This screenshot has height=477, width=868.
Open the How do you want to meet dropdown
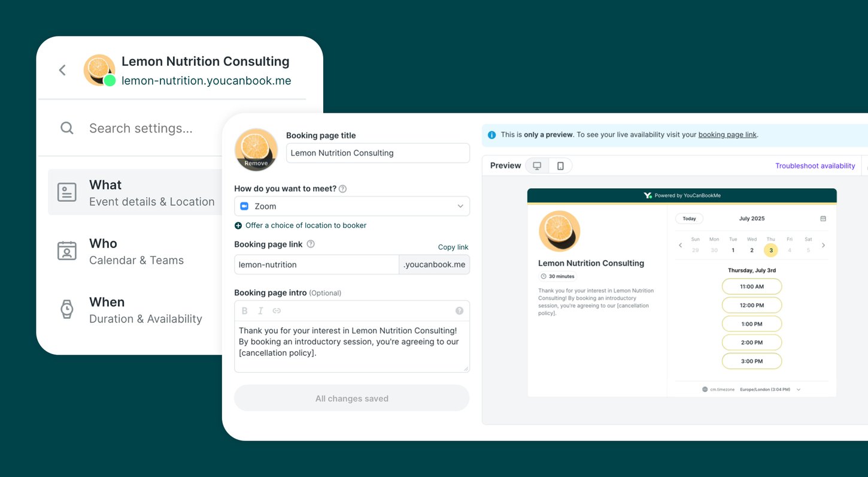click(x=351, y=206)
